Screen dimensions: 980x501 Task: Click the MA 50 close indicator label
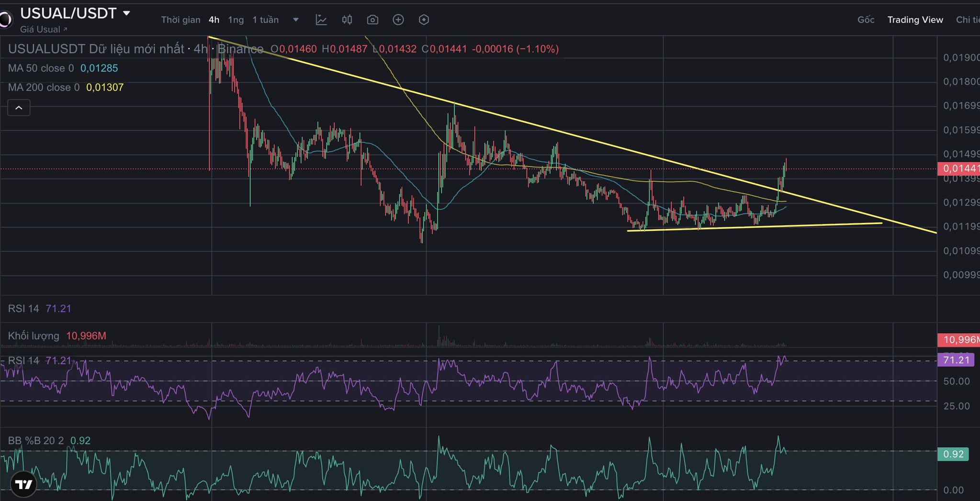pos(41,68)
